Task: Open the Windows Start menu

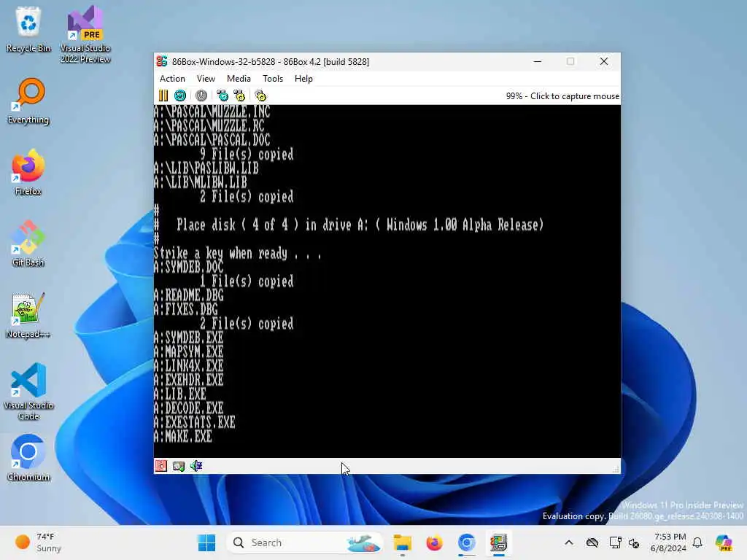Action: pos(206,542)
